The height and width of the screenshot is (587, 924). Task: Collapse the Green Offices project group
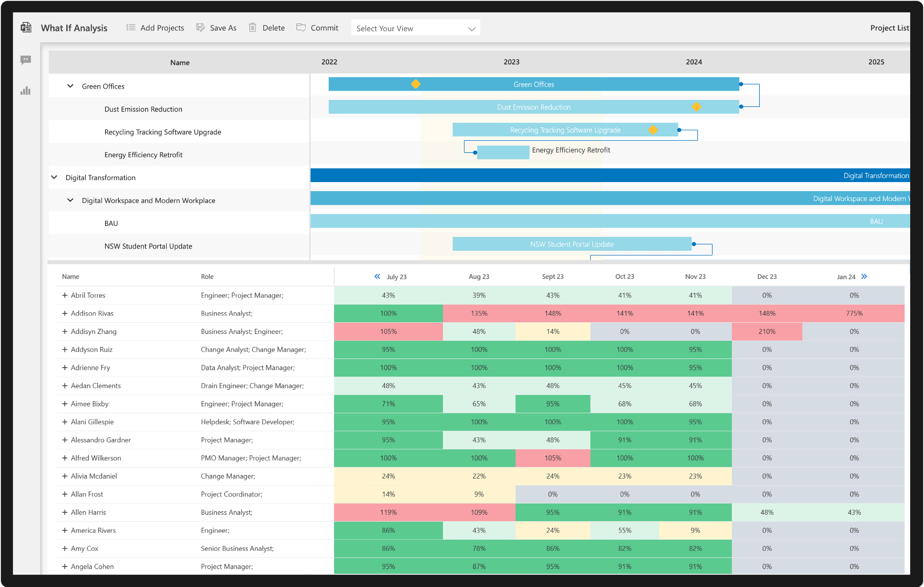point(70,86)
